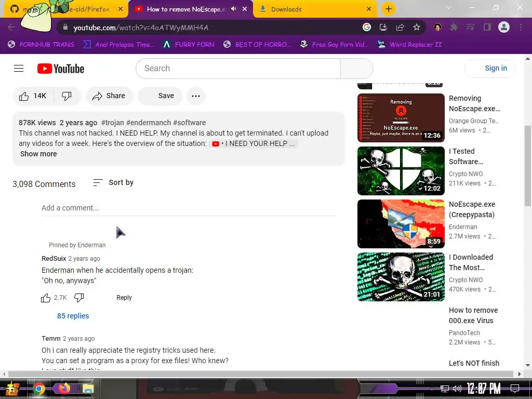Image resolution: width=532 pixels, height=399 pixels.
Task: Expand description with Show more
Action: (38, 154)
